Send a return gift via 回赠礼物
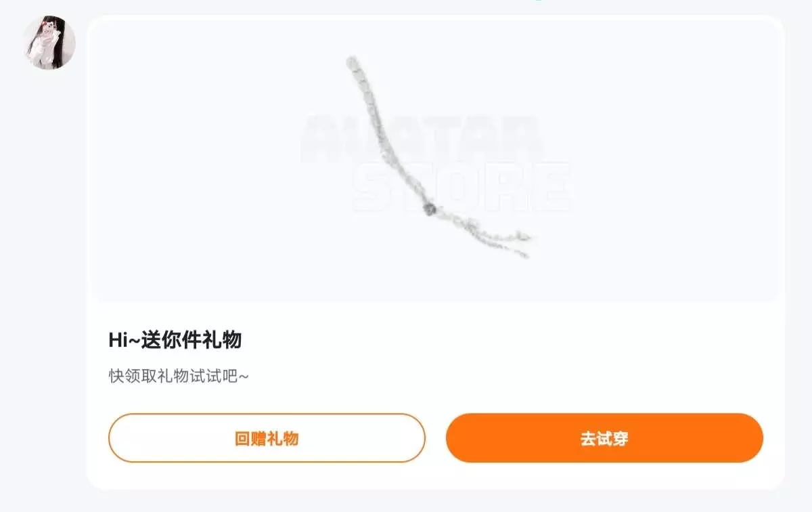 [267, 438]
